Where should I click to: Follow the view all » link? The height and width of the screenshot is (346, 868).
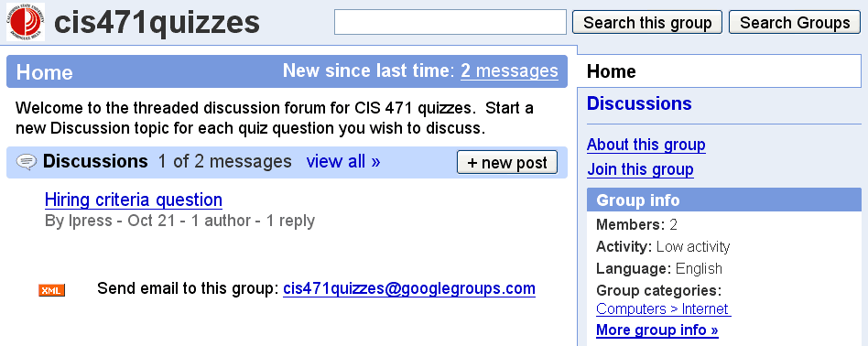tap(343, 162)
